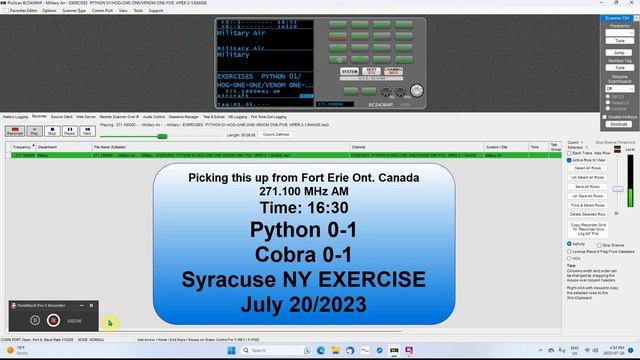The height and width of the screenshot is (360, 640).
Task: Select the Activity radio button
Action: pyautogui.click(x=569, y=244)
